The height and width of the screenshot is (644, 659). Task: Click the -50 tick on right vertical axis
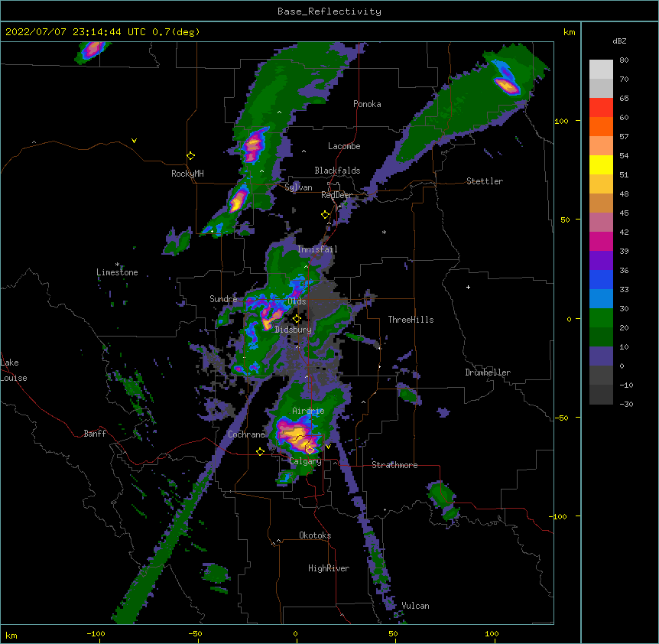[561, 418]
